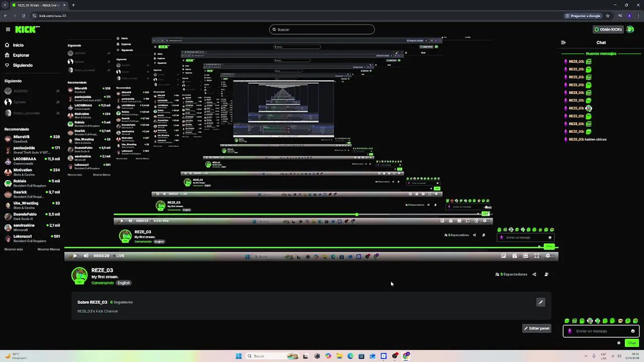The width and height of the screenshot is (644, 362).
Task: Collapse list with Mostrar Menos
Action: click(x=49, y=249)
